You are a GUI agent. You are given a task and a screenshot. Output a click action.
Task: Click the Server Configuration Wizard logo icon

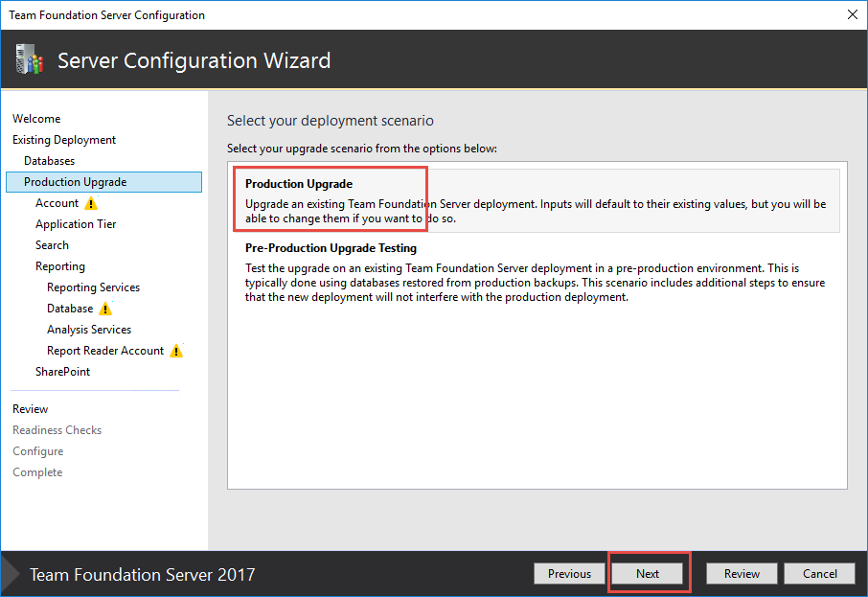click(29, 60)
